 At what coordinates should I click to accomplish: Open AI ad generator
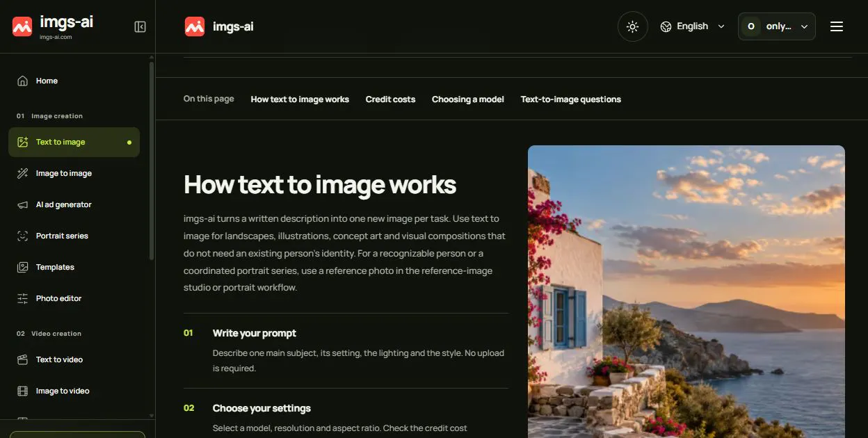click(74, 204)
